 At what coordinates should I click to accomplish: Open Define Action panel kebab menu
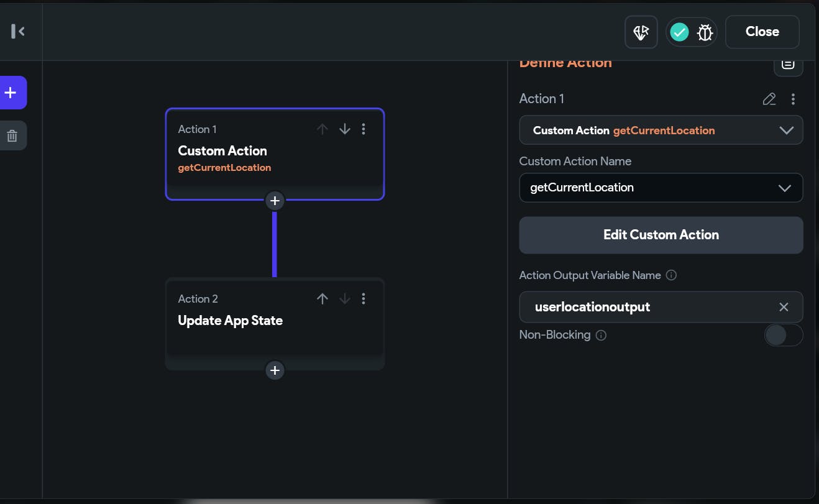point(793,99)
